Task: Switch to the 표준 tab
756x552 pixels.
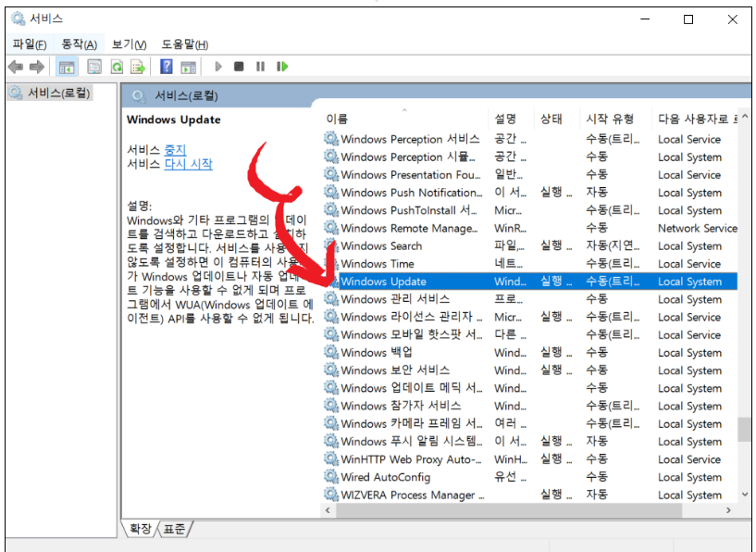Action: 174,529
